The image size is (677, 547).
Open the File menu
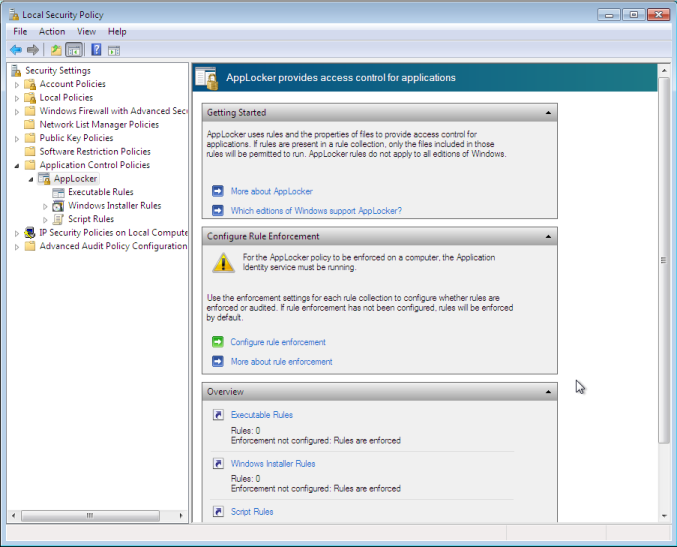point(20,32)
